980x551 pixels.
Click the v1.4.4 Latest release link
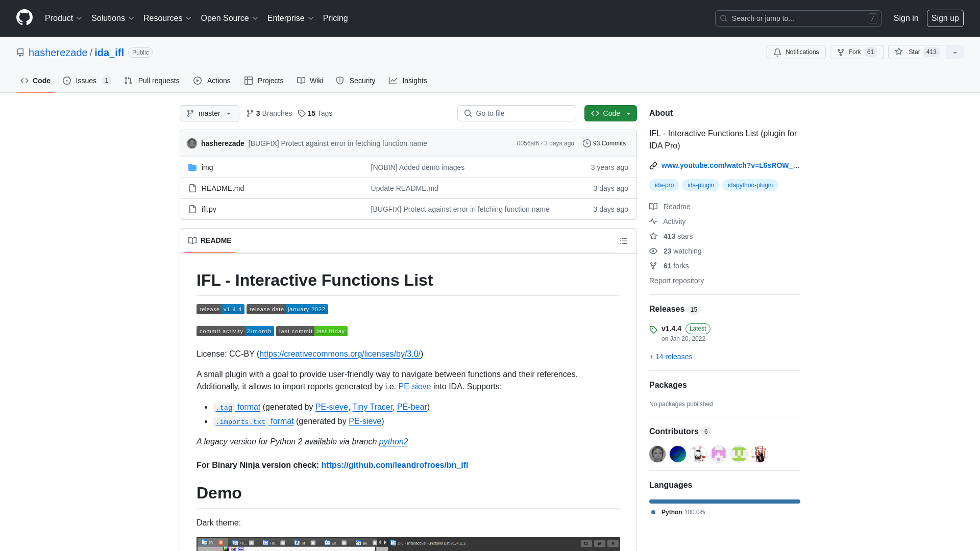(x=672, y=329)
